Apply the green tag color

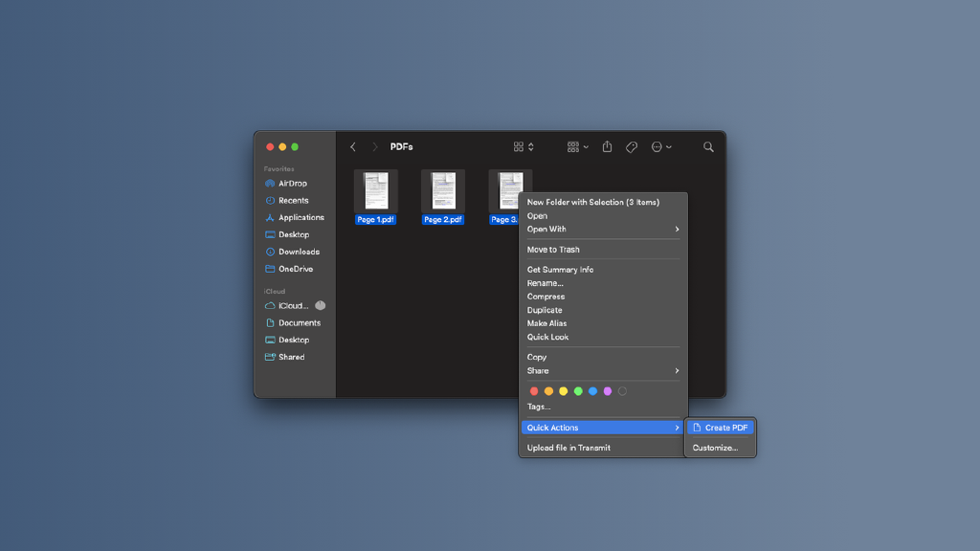coord(578,391)
